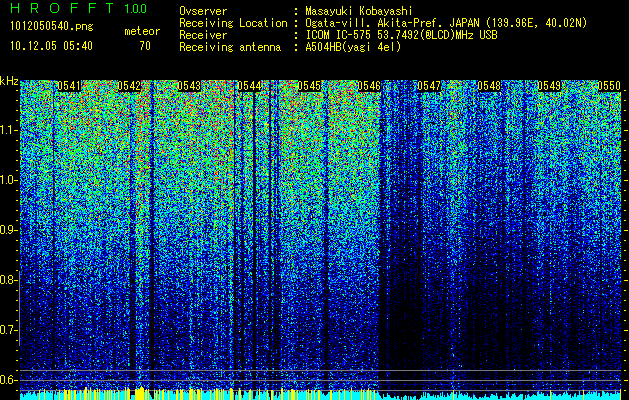Viewport: 629px width, 400px height.
Task: Click the 0.9 kHz axis label
Action: (8, 230)
